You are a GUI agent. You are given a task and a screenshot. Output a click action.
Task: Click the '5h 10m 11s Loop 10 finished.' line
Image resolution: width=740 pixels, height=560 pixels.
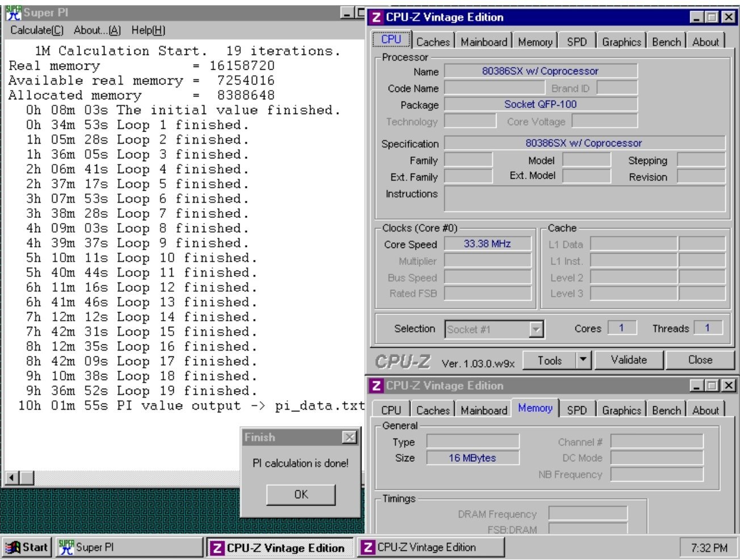coord(141,258)
